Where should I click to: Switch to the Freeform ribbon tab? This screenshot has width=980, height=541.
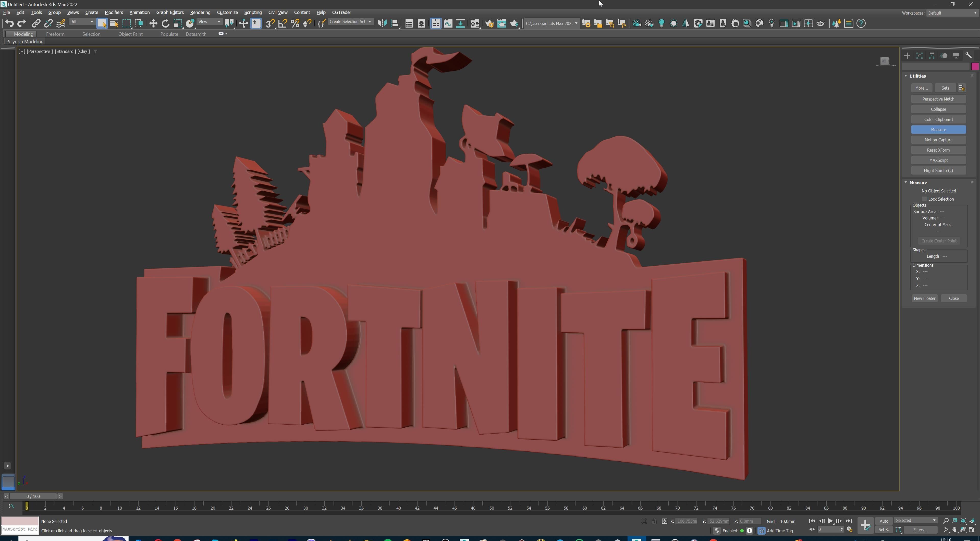point(55,34)
